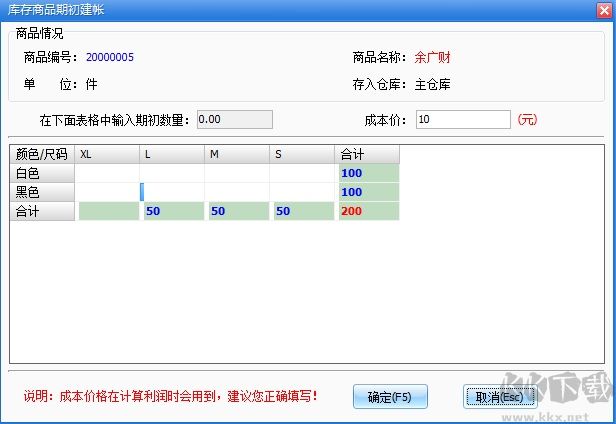The width and height of the screenshot is (616, 424).
Task: Click the 商品编号 label
Action: (51, 57)
